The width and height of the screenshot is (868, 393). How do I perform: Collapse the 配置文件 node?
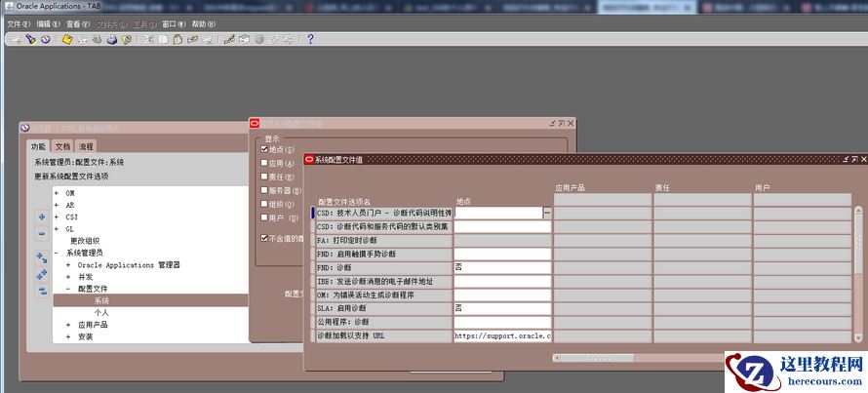click(x=68, y=289)
